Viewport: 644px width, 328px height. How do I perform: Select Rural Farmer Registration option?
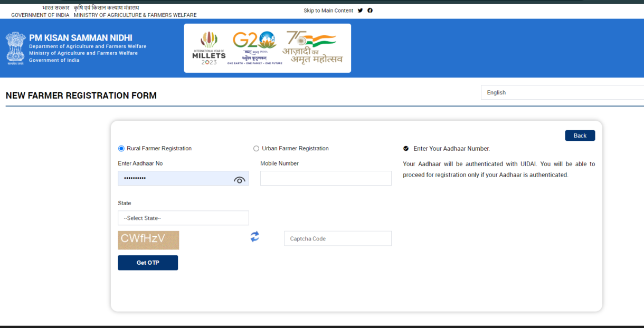(121, 149)
